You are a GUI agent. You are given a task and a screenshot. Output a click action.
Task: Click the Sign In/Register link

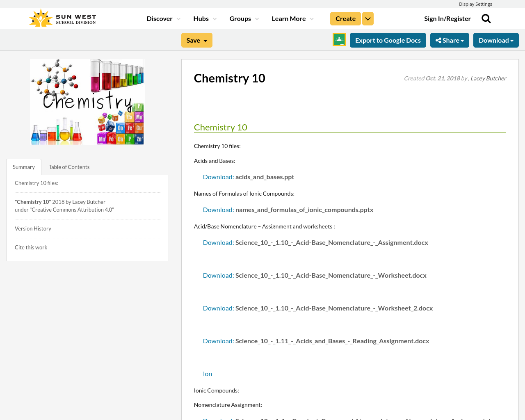pos(447,19)
